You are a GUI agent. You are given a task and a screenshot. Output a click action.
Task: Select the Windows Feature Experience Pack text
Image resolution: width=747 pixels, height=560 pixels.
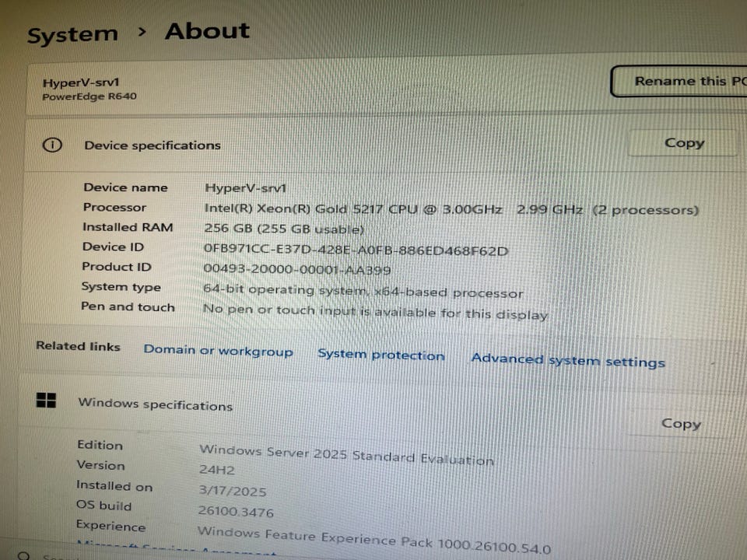coord(374,540)
